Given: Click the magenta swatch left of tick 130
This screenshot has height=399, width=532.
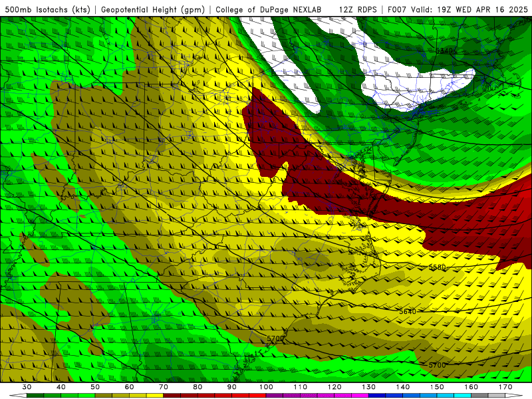Looking at the screenshot, I should 360,396.
